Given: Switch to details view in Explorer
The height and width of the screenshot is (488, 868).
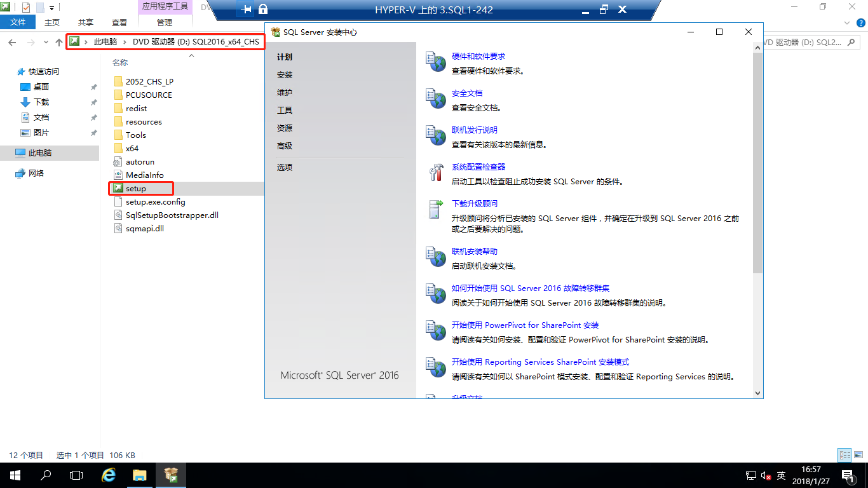Looking at the screenshot, I should [844, 455].
